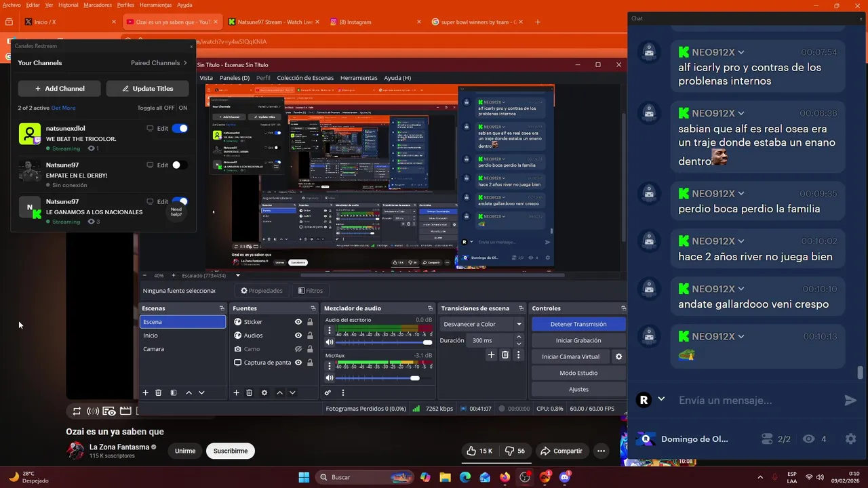Image resolution: width=868 pixels, height=488 pixels.
Task: Open the Escalado scaling dropdown
Action: 237,276
